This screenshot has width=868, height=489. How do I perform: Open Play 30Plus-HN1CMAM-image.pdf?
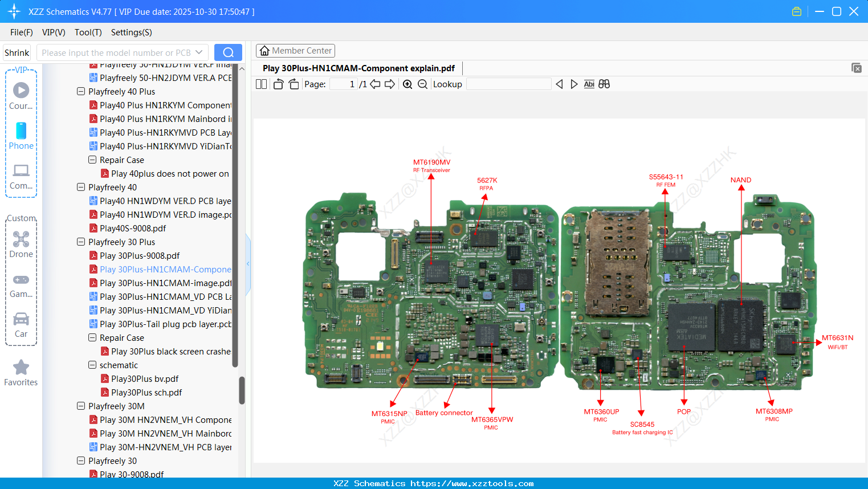click(x=160, y=283)
